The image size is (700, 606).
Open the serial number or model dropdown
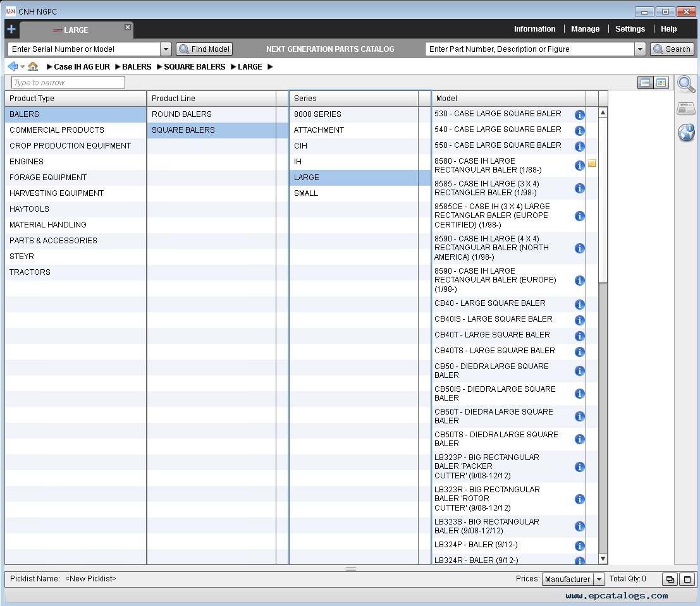(x=166, y=49)
